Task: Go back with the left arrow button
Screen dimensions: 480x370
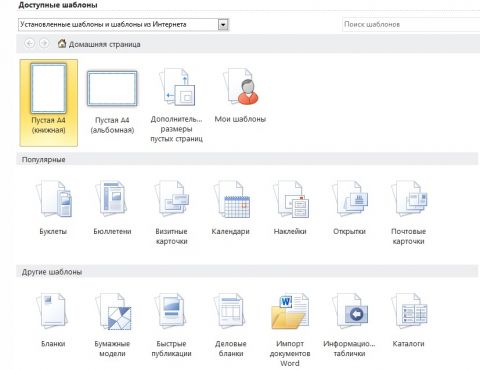Action: (29, 43)
